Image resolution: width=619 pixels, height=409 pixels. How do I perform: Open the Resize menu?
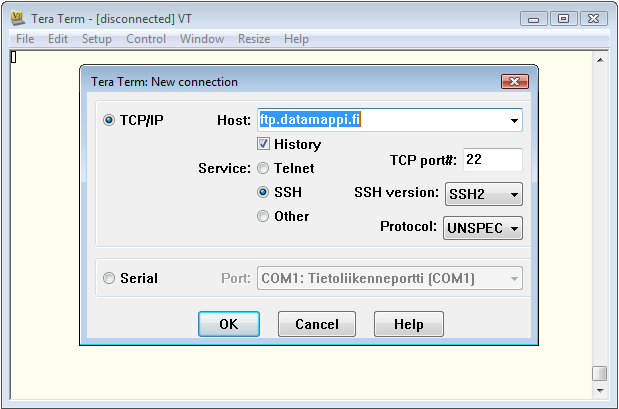pyautogui.click(x=254, y=39)
